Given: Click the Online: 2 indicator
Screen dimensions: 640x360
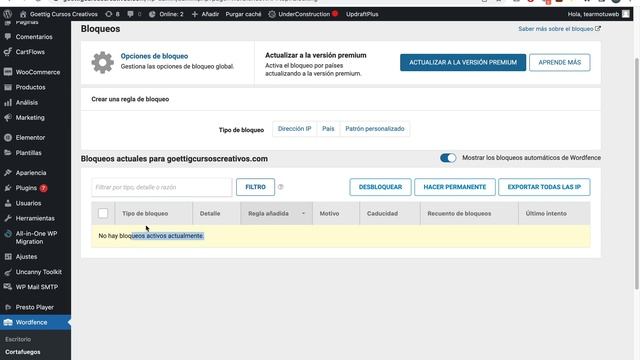Looking at the screenshot, I should [166, 14].
